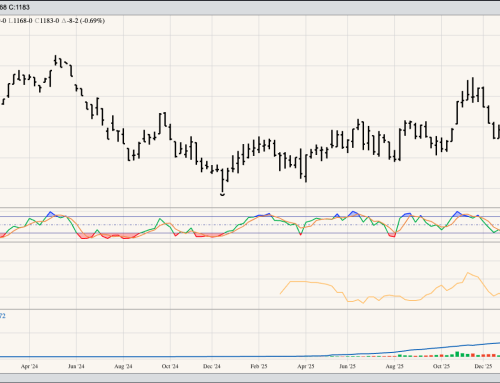The width and height of the screenshot is (500, 383).
Task: Click the 'Feb '25' axis label
Action: (259, 366)
